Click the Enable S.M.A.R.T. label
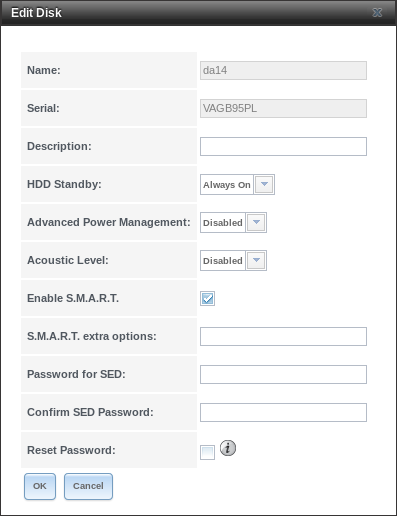The image size is (397, 516). [x=73, y=298]
